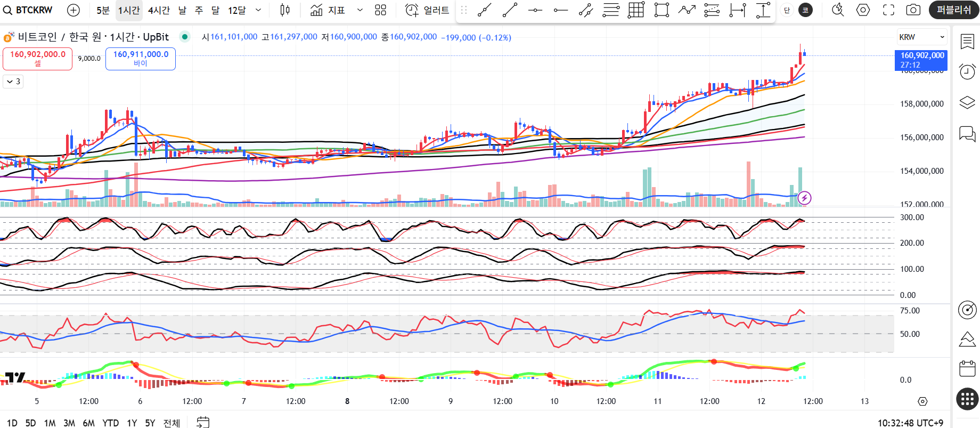Image resolution: width=980 pixels, height=428 pixels.
Task: Expand the favorite indicators dropdown arrow
Action: click(360, 10)
